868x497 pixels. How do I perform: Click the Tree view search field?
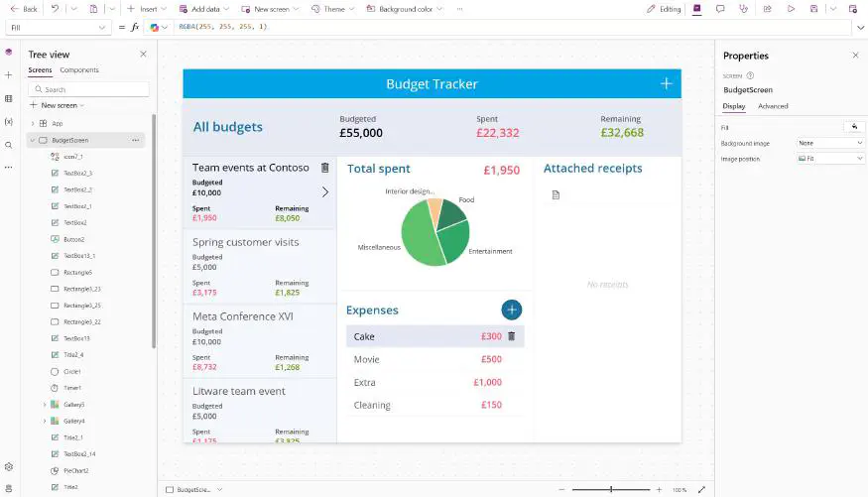tap(89, 89)
